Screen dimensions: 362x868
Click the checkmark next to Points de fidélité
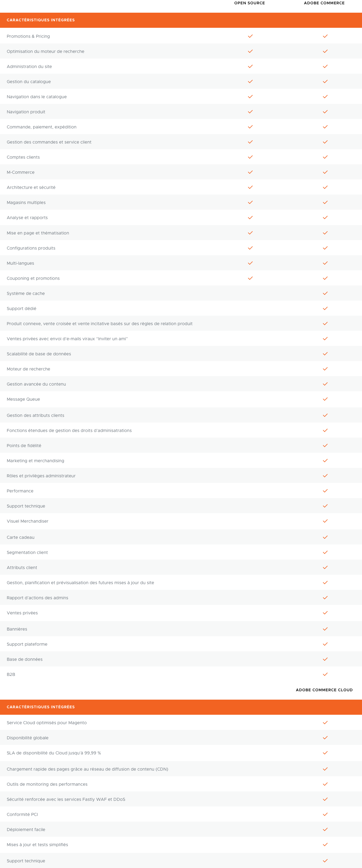click(325, 445)
